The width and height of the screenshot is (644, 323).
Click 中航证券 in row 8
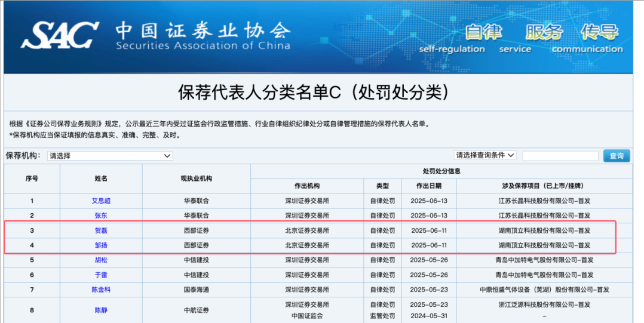(197, 310)
